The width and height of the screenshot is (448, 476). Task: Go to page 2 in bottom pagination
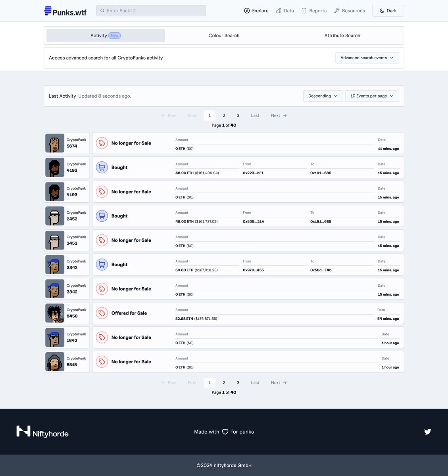click(x=224, y=383)
